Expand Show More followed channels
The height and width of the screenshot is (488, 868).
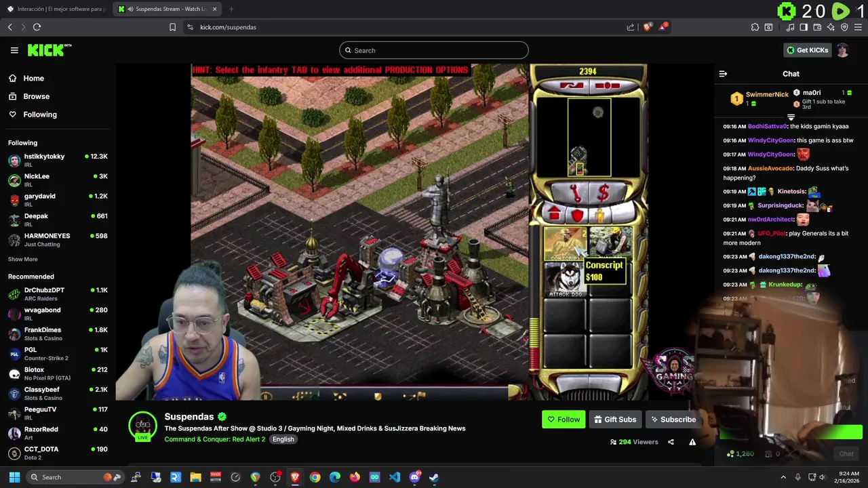(x=23, y=259)
